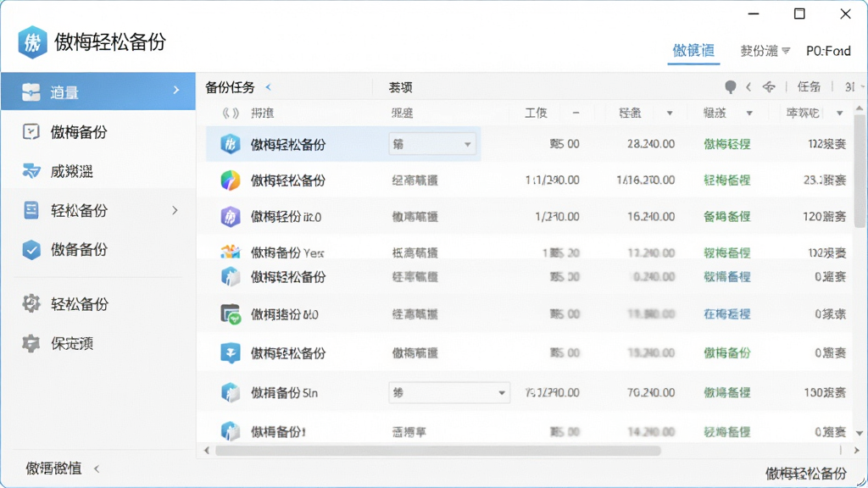Viewport: 868px width, 488px height.
Task: Click the minus sign beside 工傻 header
Action: [576, 113]
